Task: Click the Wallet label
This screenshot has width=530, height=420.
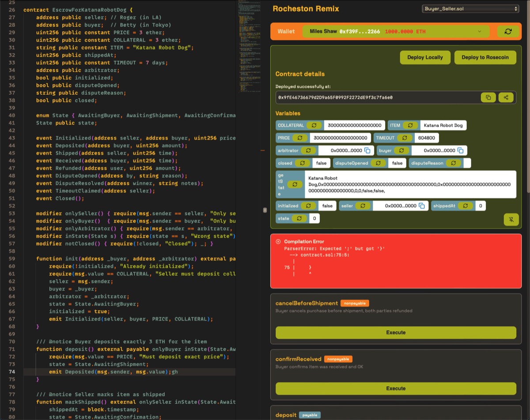Action: (x=286, y=31)
